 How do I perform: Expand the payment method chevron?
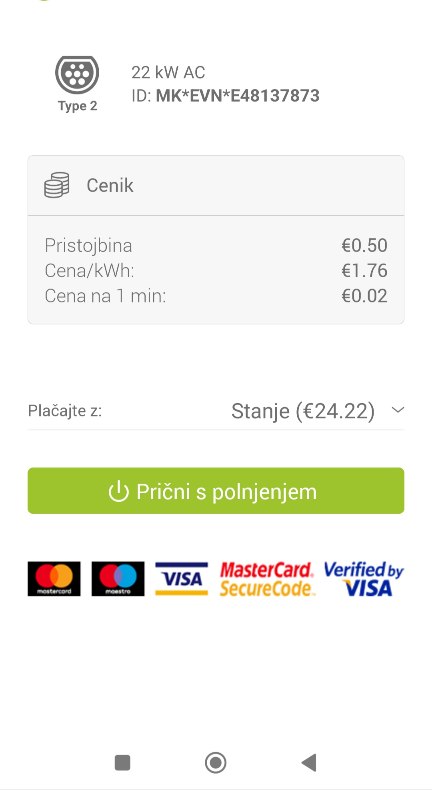point(398,410)
